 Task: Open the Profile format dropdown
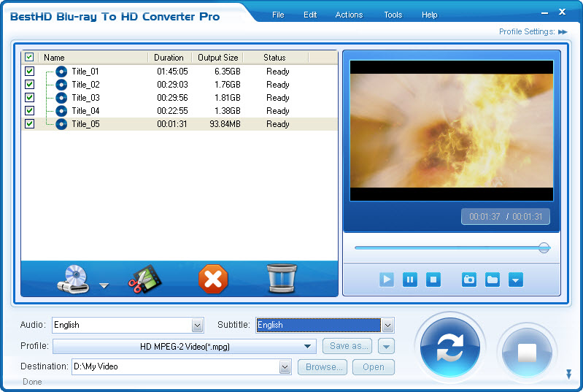307,346
